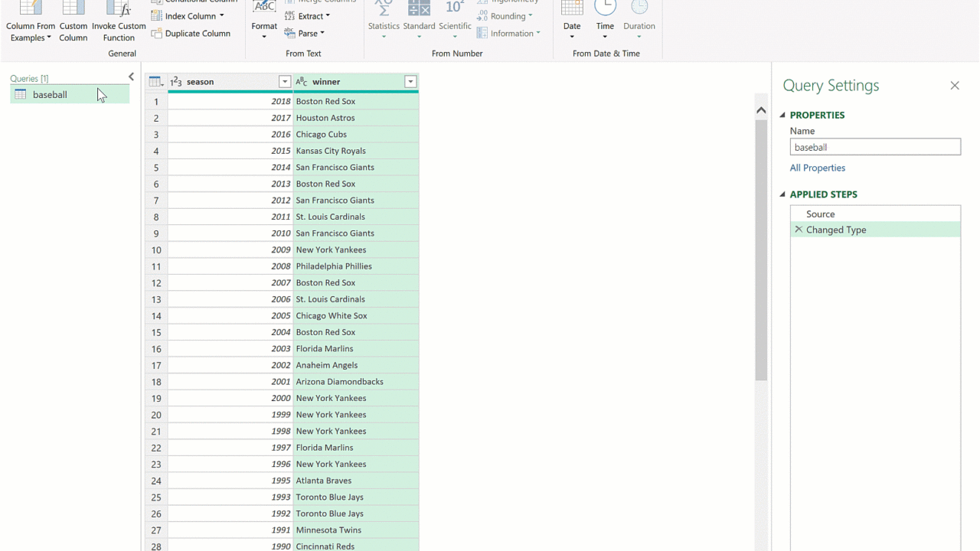Collapse the PROPERTIES section
The width and height of the screenshot is (980, 551).
click(x=782, y=116)
